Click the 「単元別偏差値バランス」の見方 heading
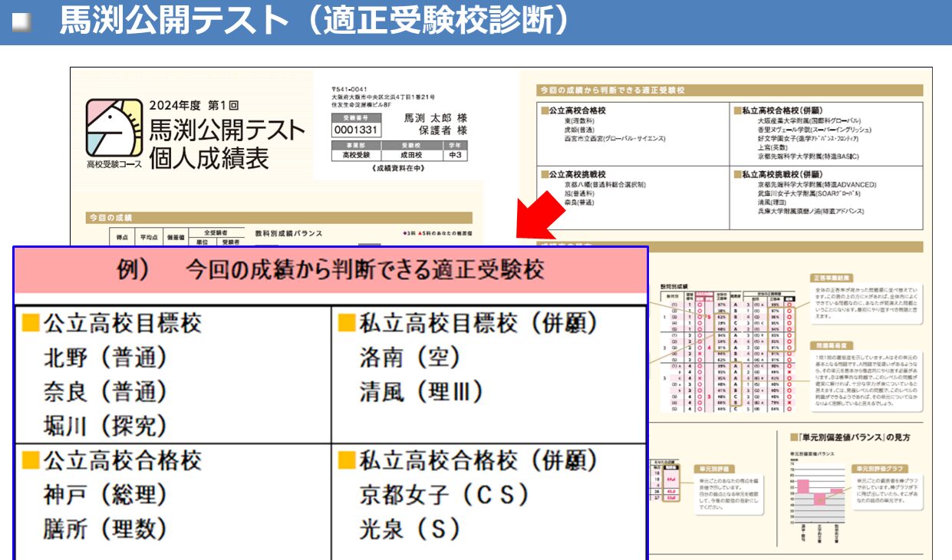The image size is (952, 560). coord(850,437)
